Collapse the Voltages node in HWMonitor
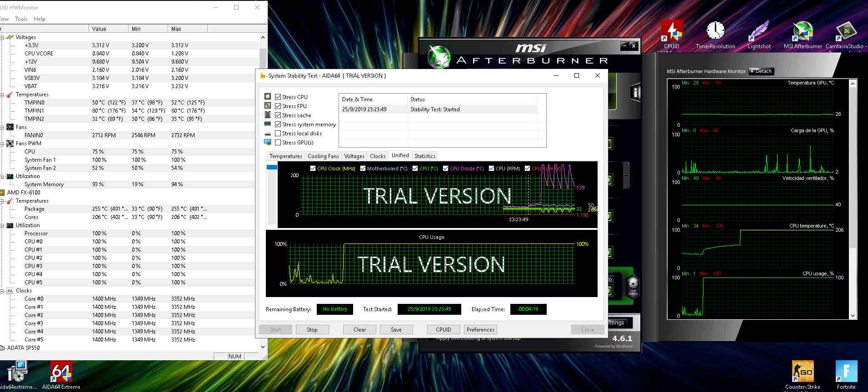The height and width of the screenshot is (392, 868). pyautogui.click(x=2, y=37)
